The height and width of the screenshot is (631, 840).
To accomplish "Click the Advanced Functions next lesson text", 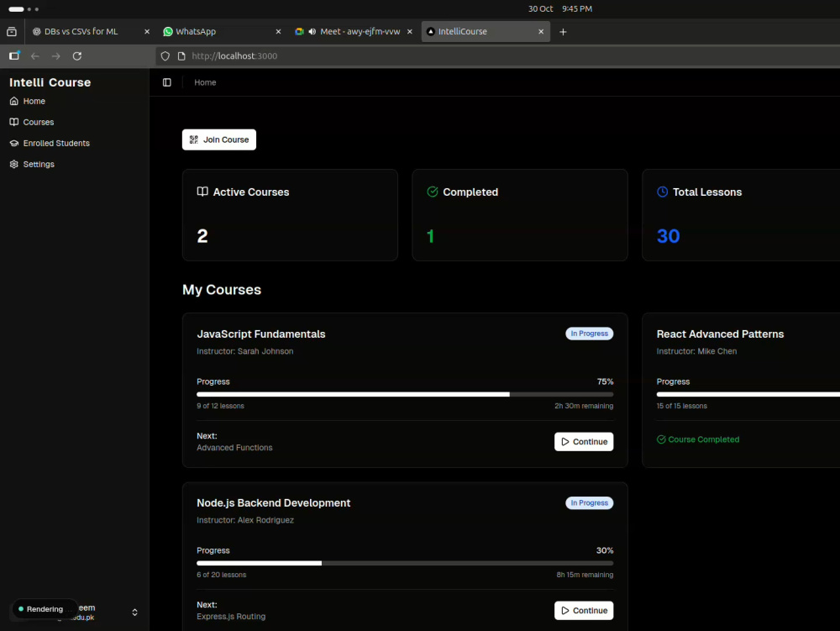I will (x=234, y=447).
